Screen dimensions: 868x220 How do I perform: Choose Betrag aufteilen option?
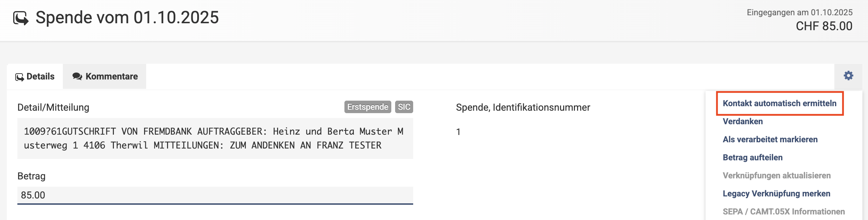tap(752, 158)
